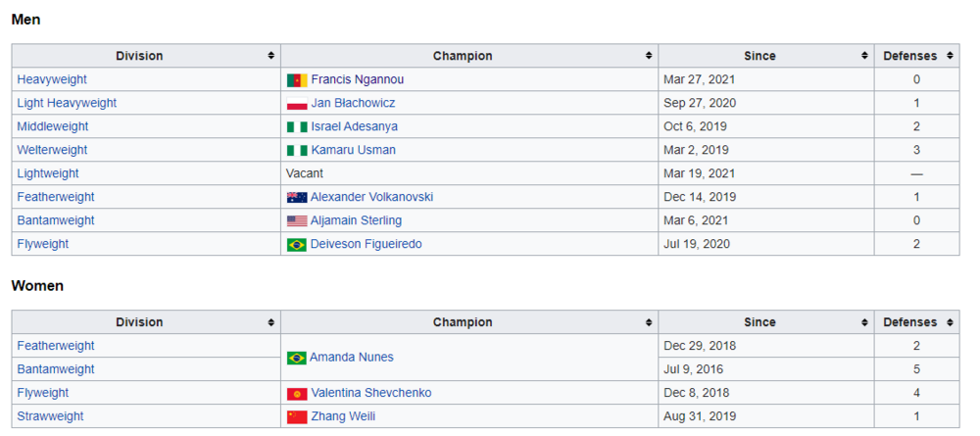Click the USA flag beside Aljamain Sterling

pyautogui.click(x=296, y=221)
